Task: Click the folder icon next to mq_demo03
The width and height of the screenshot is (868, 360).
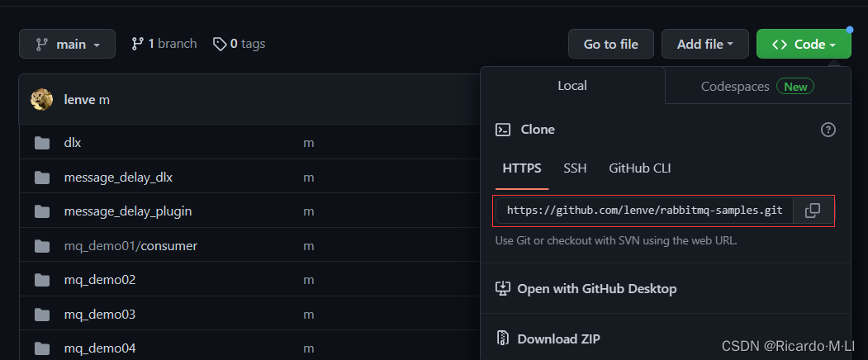Action: (42, 315)
